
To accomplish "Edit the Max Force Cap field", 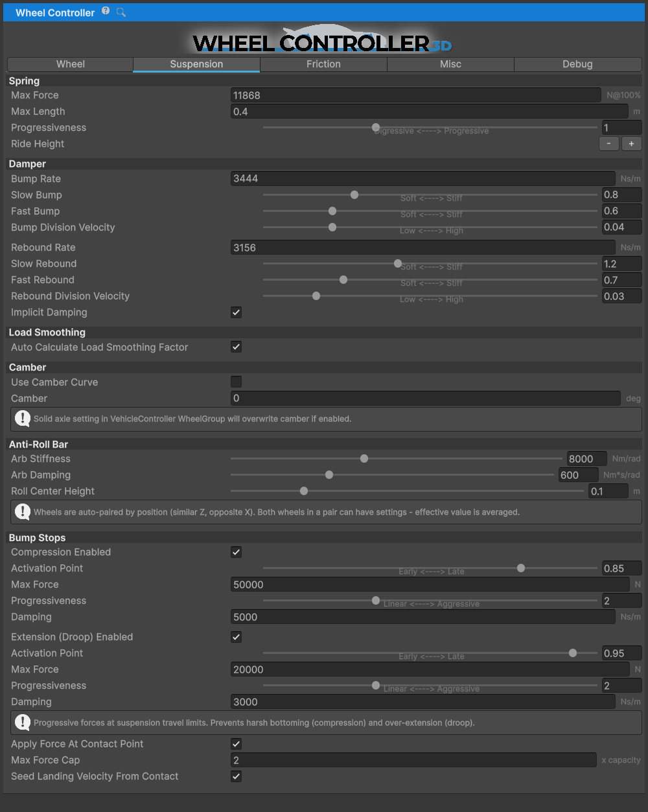I will coord(413,760).
